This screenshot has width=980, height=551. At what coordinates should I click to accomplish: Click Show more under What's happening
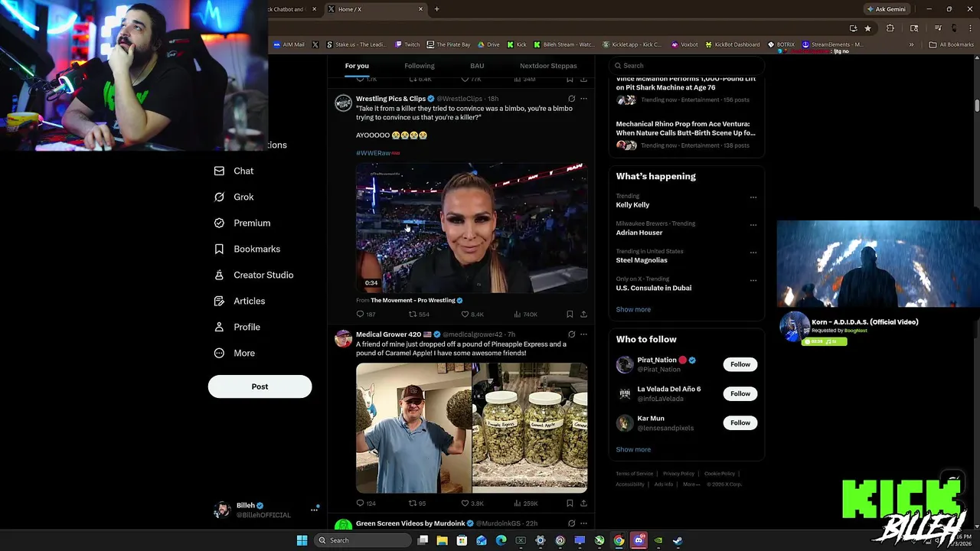pyautogui.click(x=633, y=309)
